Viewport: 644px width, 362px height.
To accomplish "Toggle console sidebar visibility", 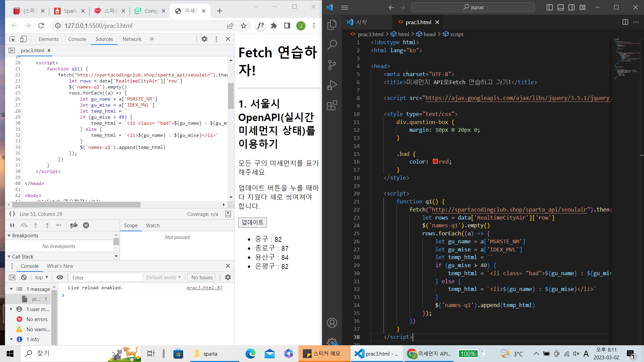I will (12, 278).
